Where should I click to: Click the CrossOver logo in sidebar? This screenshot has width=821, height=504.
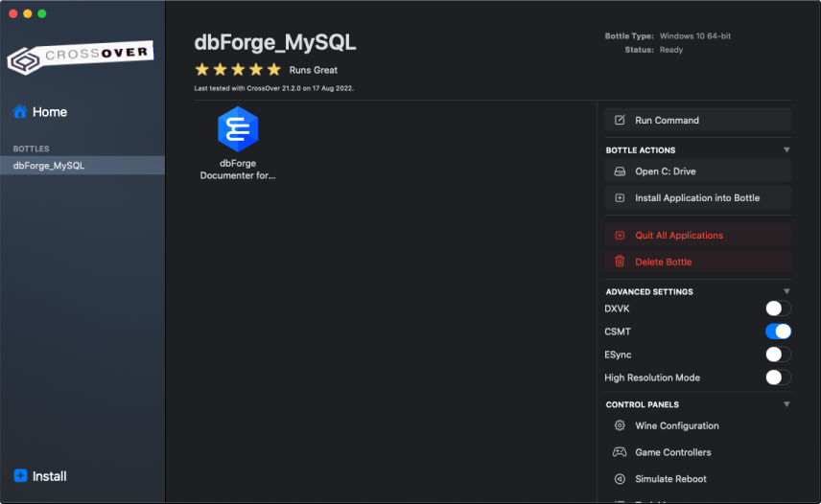[x=81, y=57]
